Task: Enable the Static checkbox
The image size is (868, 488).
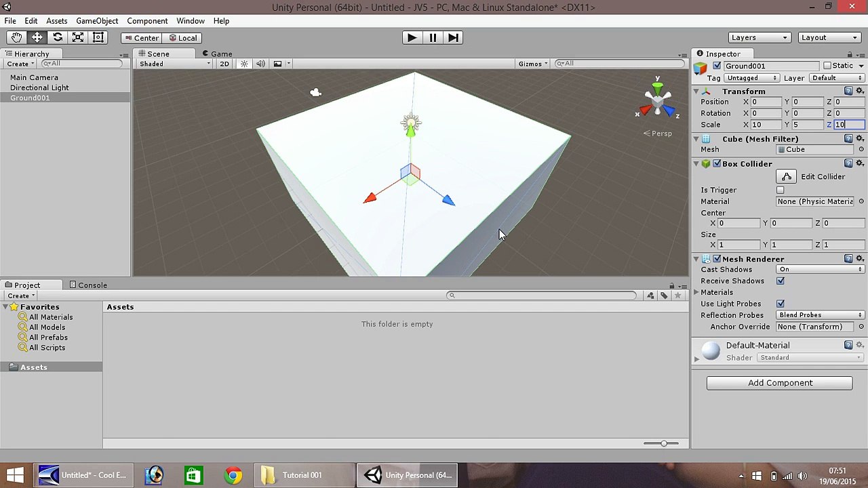Action: (x=827, y=66)
